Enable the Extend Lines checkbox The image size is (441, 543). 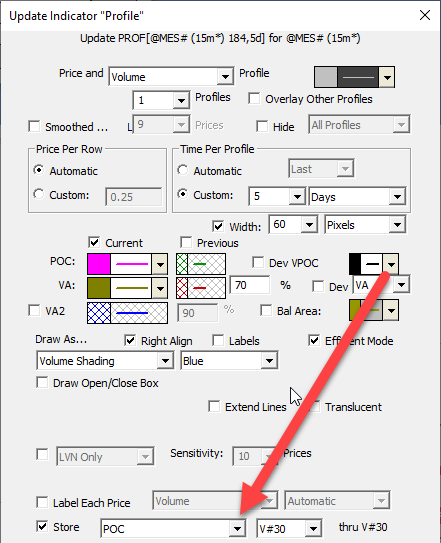click(x=214, y=406)
